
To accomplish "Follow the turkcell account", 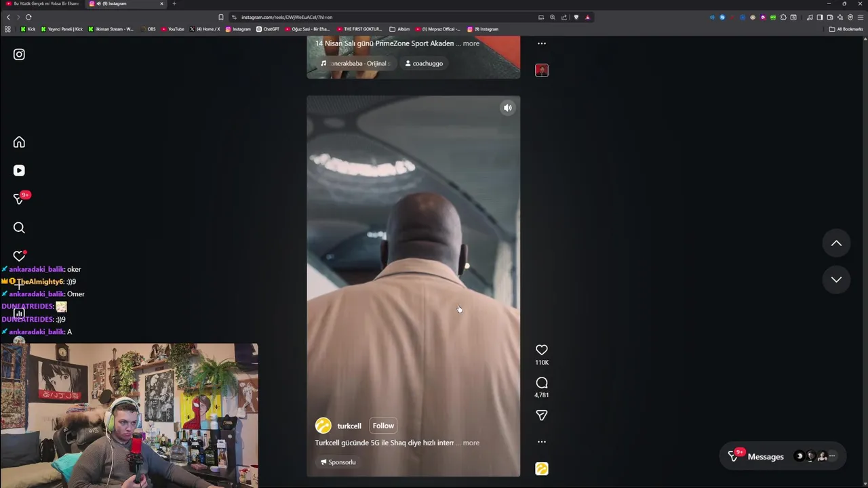I will [383, 426].
